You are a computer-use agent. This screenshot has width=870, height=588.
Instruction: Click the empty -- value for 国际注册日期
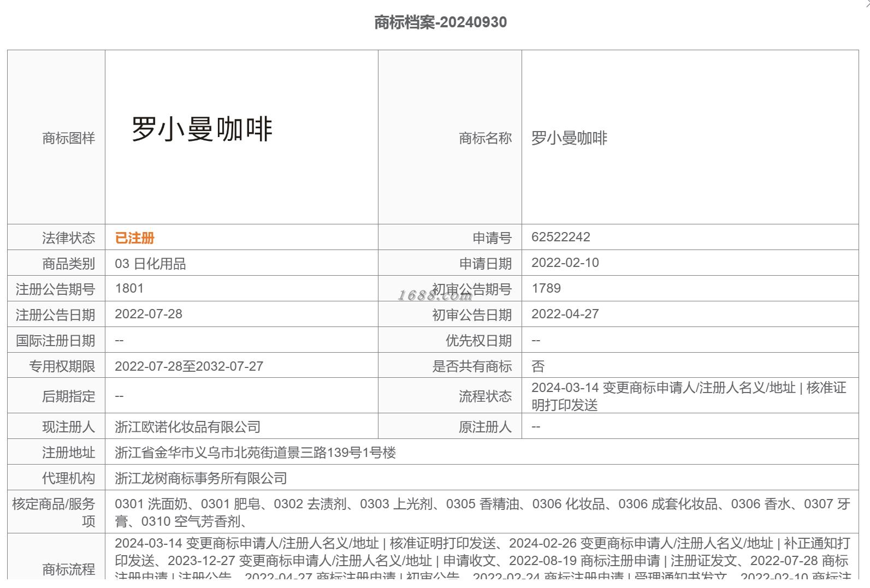(119, 341)
